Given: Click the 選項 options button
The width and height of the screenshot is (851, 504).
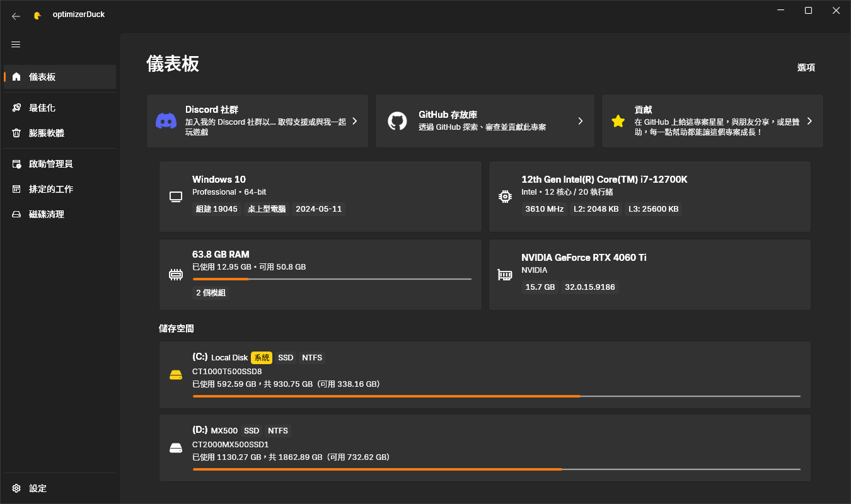Looking at the screenshot, I should tap(806, 67).
